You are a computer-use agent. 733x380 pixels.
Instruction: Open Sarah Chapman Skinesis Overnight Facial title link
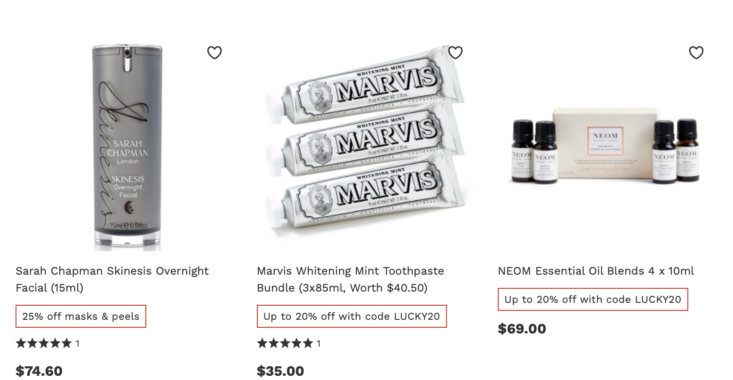click(112, 279)
